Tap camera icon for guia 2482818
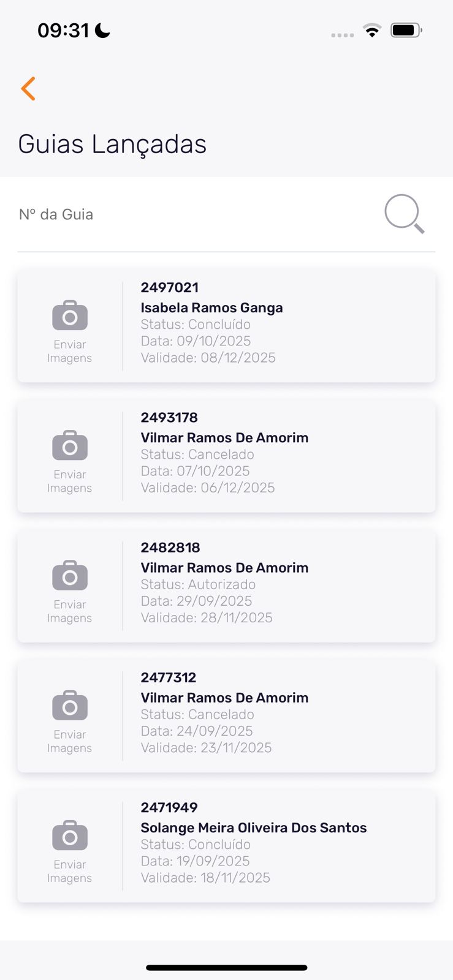453x980 pixels. [x=70, y=575]
